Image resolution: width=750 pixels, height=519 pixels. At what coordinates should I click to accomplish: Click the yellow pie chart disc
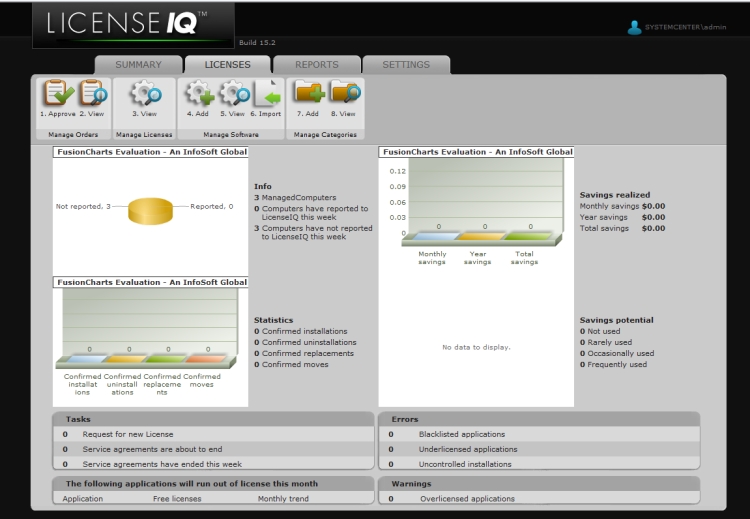pos(150,211)
